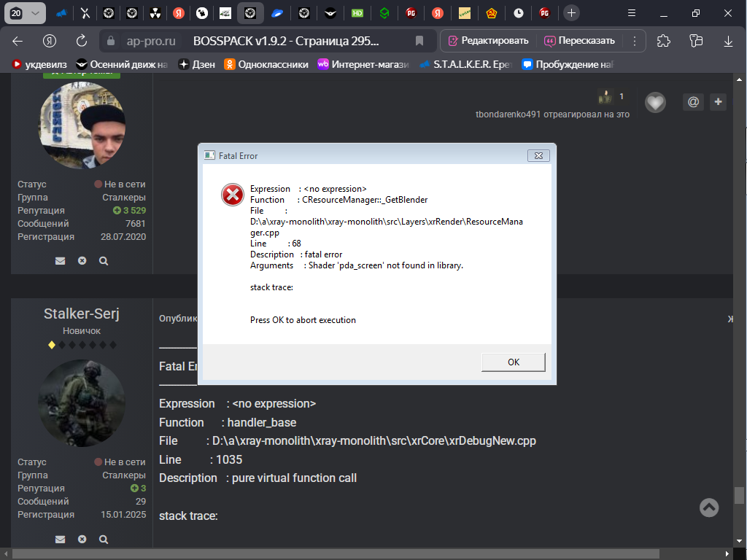Open the Пробуждение bookmark

[x=568, y=64]
